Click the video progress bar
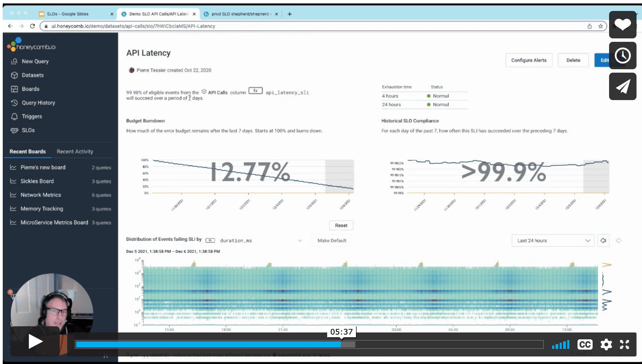Image resolution: width=642 pixels, height=364 pixels. click(309, 344)
